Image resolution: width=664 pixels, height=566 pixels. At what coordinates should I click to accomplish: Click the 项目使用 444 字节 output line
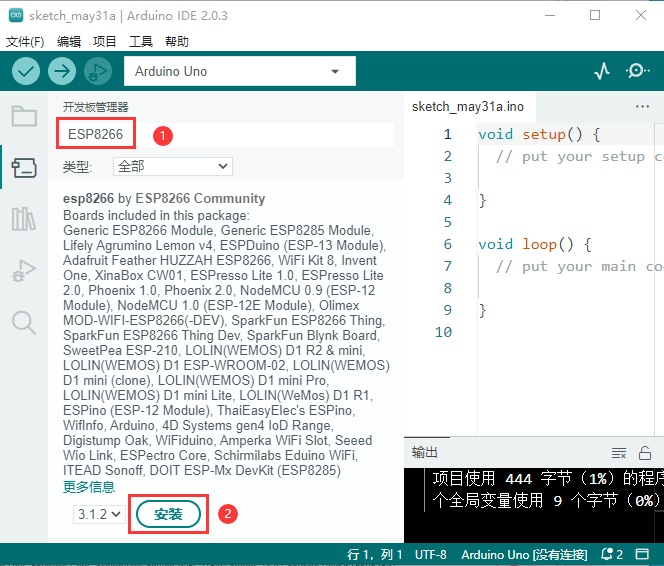pos(548,478)
